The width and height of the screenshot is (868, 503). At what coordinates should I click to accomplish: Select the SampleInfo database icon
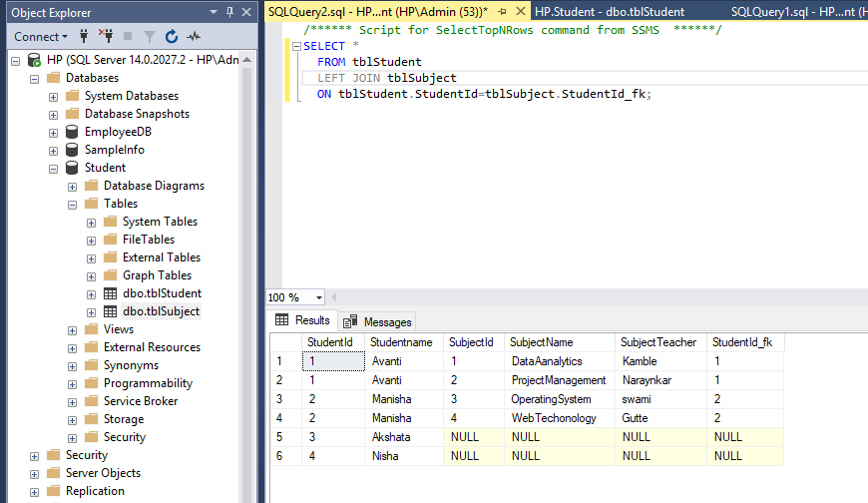[72, 150]
